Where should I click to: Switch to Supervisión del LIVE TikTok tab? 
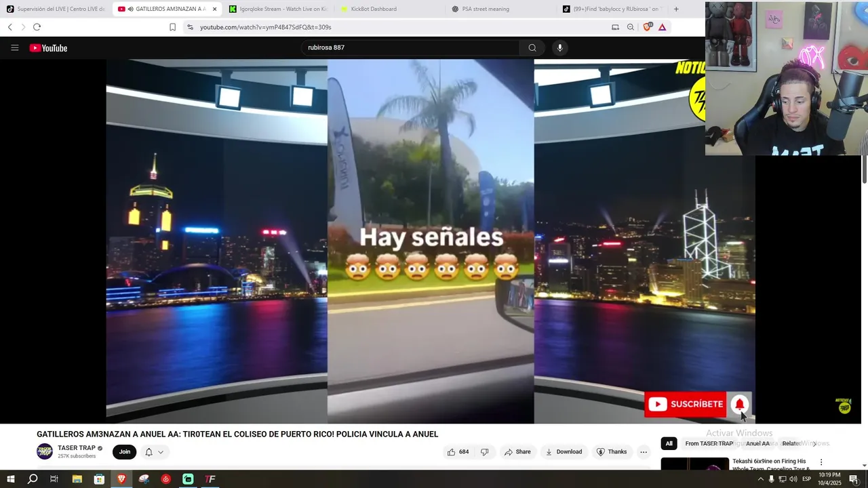(x=56, y=9)
